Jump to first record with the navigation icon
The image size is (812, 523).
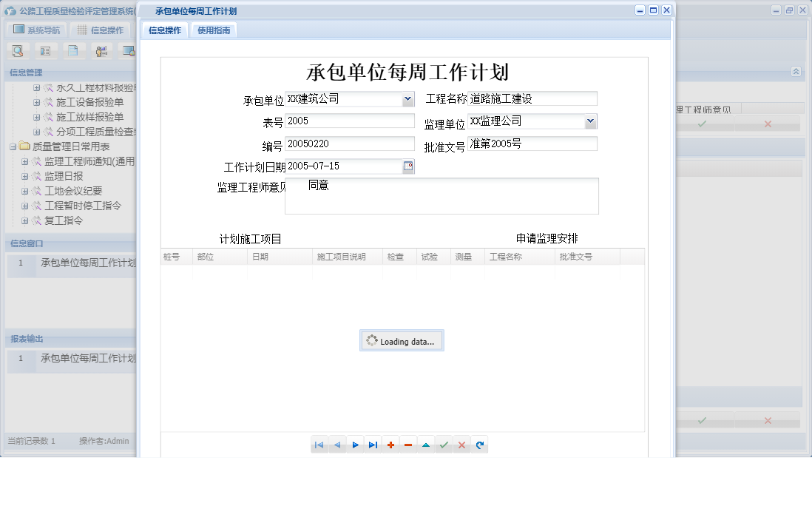[x=319, y=444]
